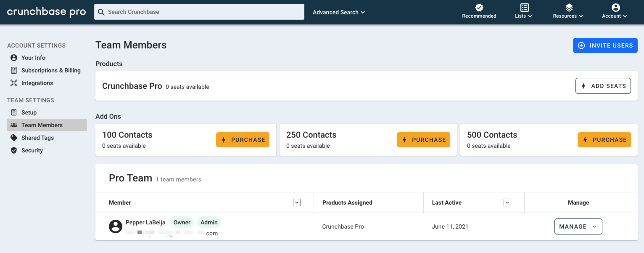The width and height of the screenshot is (644, 253).
Task: Click the Invite Users button
Action: coord(605,45)
